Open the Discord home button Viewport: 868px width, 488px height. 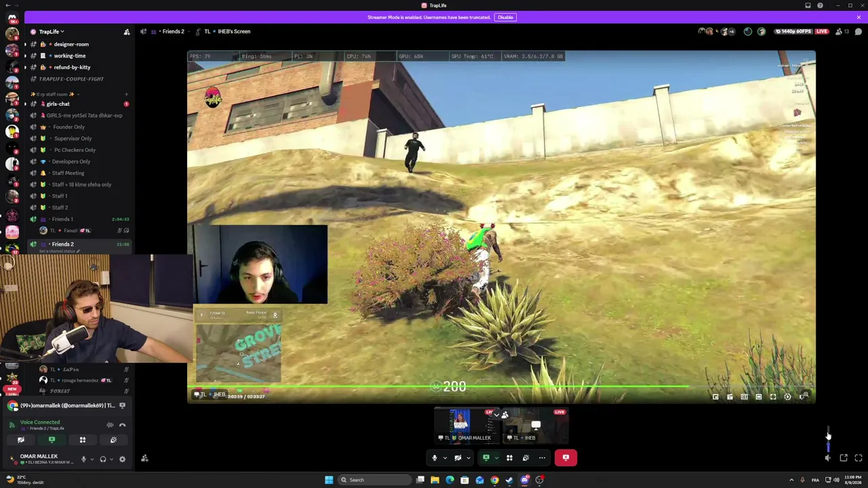tap(12, 18)
